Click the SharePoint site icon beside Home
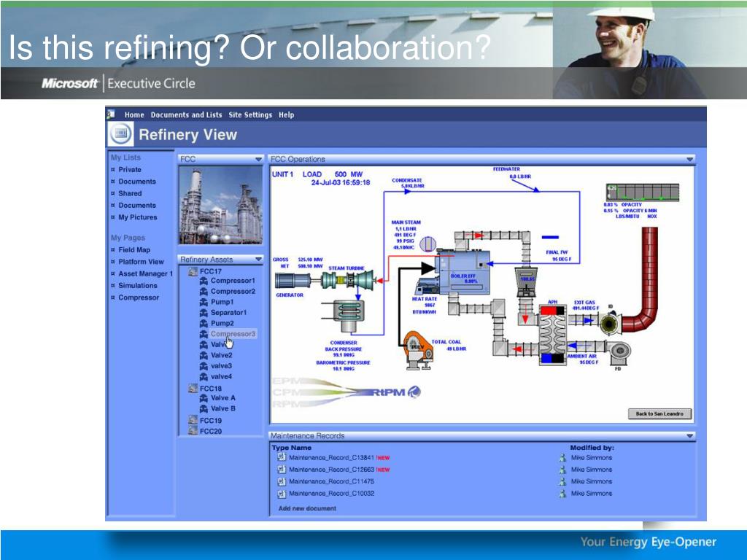 coord(111,114)
